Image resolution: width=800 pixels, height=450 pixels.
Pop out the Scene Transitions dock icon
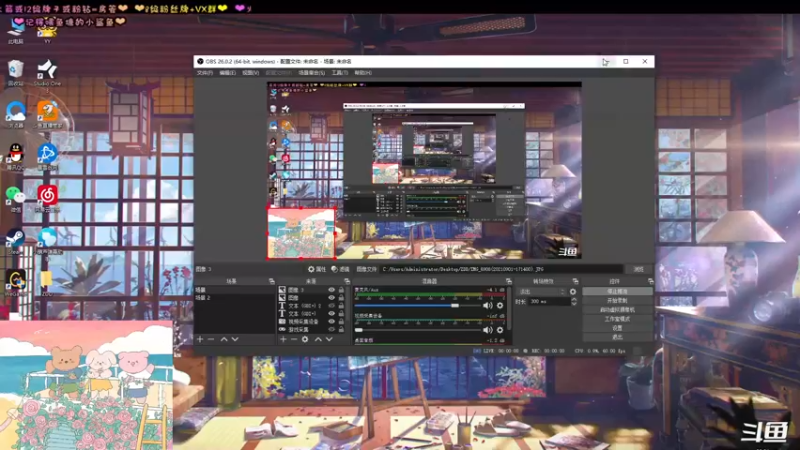[x=576, y=281]
